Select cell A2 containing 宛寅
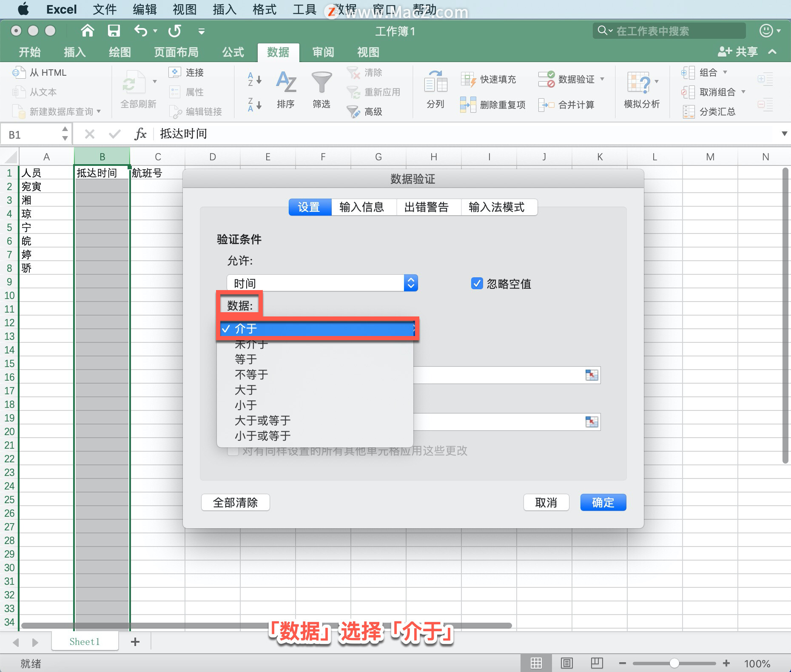Image resolution: width=791 pixels, height=672 pixels. point(47,186)
